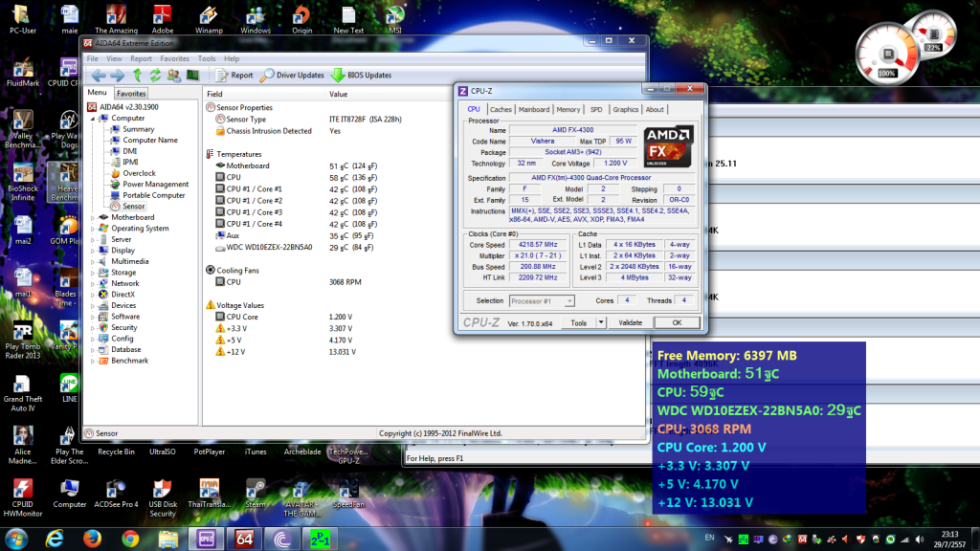Open the Tools dropdown arrow in CPU-Z
980x551 pixels.
pyautogui.click(x=602, y=323)
